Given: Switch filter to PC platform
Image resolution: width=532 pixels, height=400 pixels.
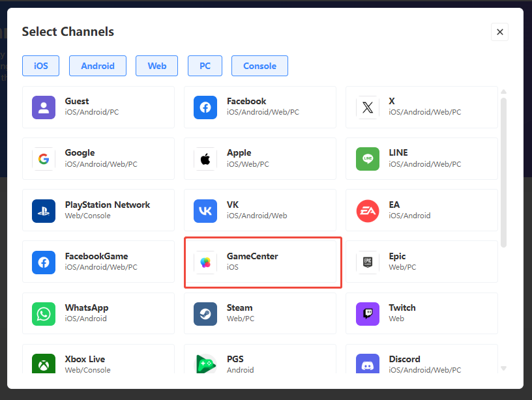Looking at the screenshot, I should pos(205,66).
